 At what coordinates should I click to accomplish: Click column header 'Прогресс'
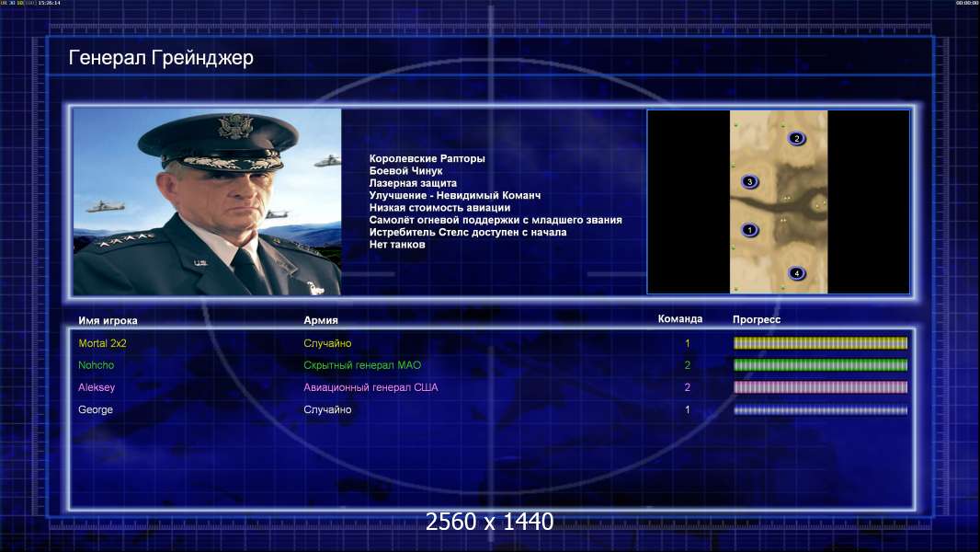tap(757, 319)
